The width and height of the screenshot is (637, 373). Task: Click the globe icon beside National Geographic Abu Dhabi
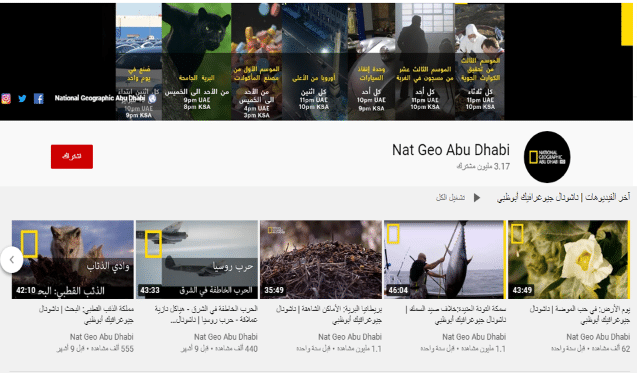[x=152, y=98]
